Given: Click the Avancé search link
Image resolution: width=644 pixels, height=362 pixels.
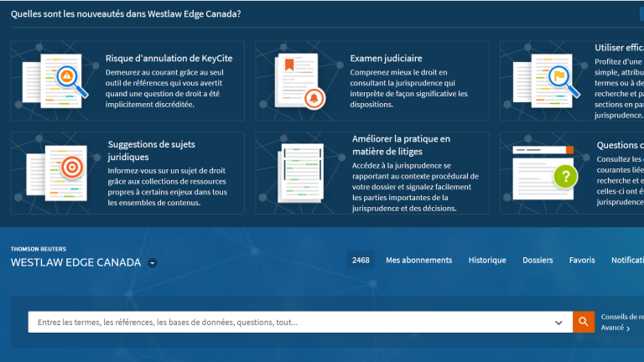Looking at the screenshot, I should (615, 328).
